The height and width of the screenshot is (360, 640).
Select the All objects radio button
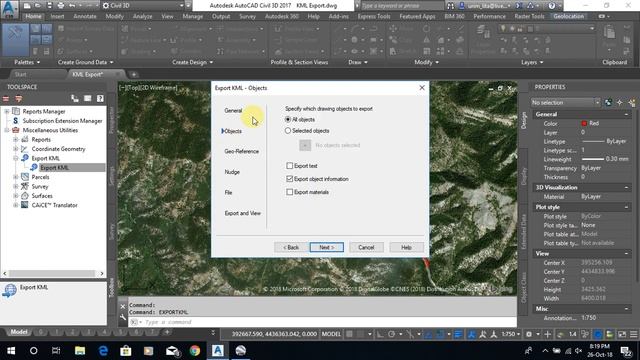[288, 120]
